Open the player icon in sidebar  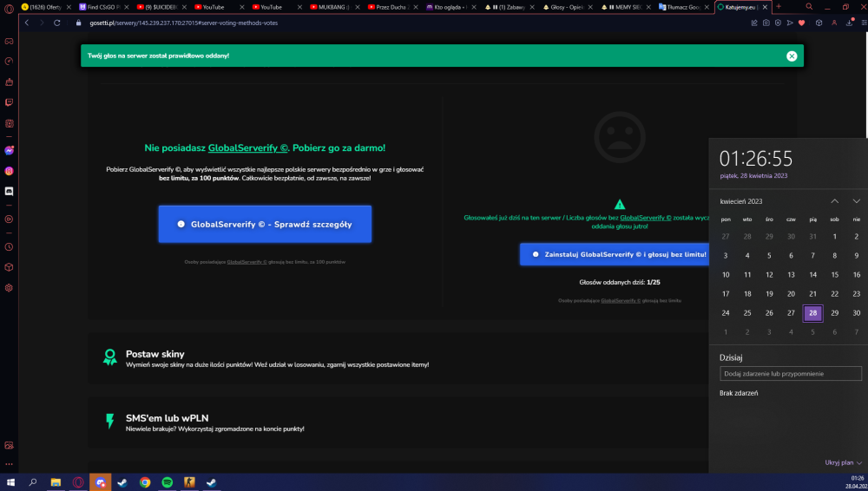click(9, 219)
